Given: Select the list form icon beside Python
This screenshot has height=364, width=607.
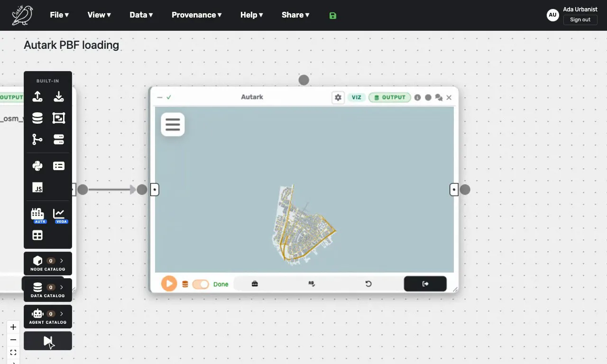Looking at the screenshot, I should 59,166.
